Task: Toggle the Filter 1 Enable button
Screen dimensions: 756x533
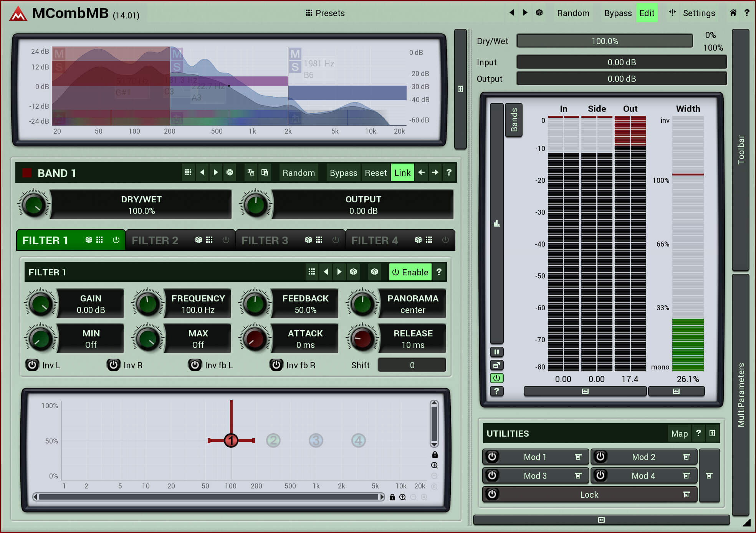Action: 410,272
